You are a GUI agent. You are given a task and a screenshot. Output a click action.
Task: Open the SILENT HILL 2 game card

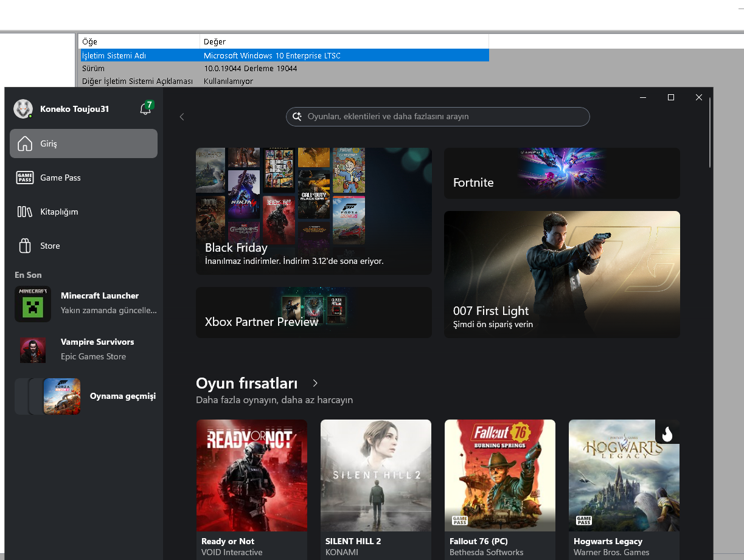point(376,489)
